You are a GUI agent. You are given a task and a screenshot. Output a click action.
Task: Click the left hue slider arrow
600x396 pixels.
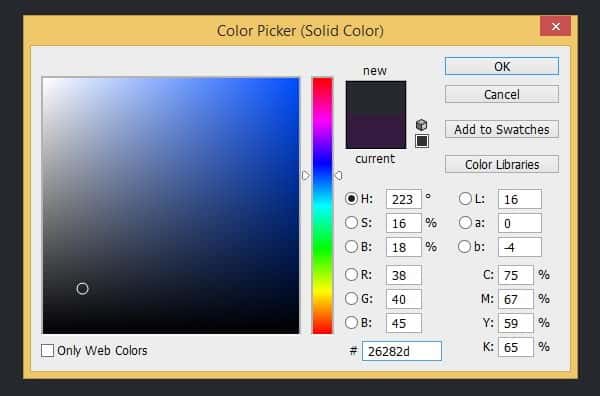point(306,175)
